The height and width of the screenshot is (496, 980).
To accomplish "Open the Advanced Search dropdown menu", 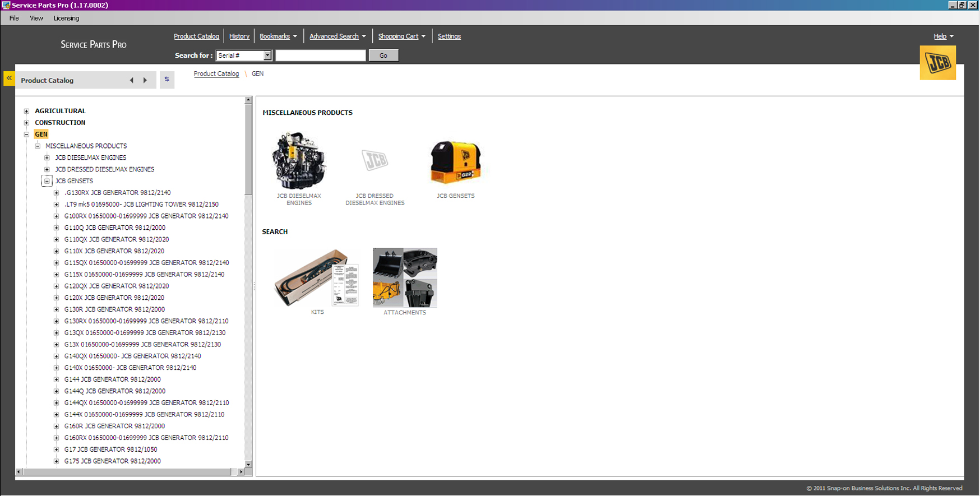I will tap(338, 36).
